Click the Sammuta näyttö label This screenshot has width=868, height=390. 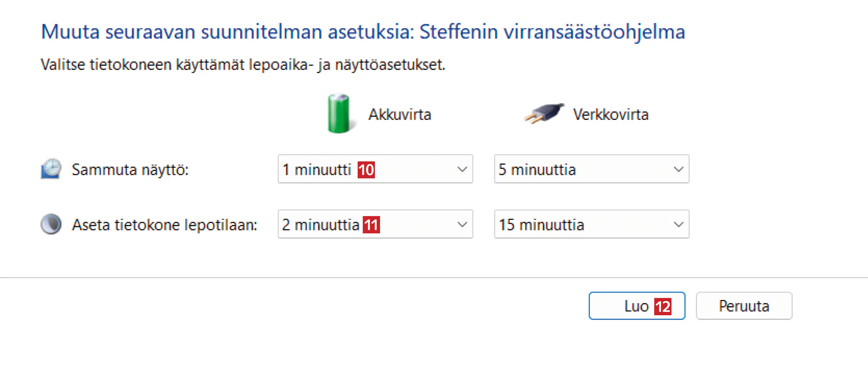pyautogui.click(x=130, y=170)
